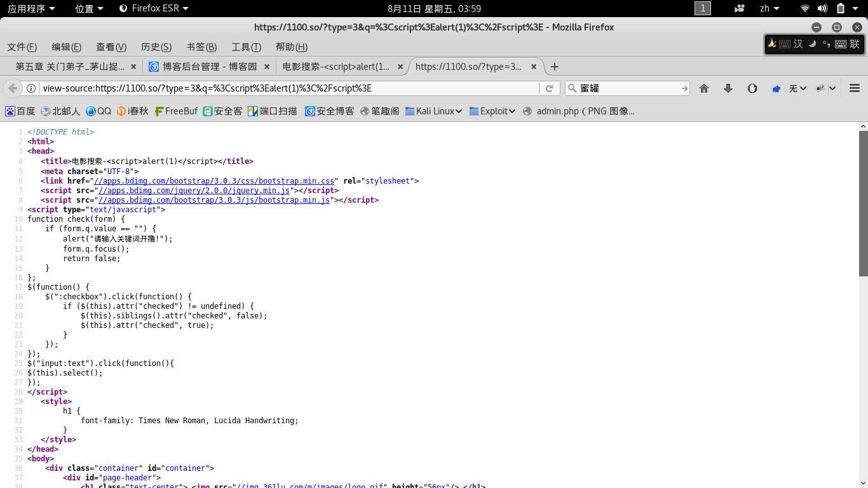Image resolution: width=868 pixels, height=488 pixels.
Task: Follow the bootstrap.min.css source link
Action: coord(214,181)
